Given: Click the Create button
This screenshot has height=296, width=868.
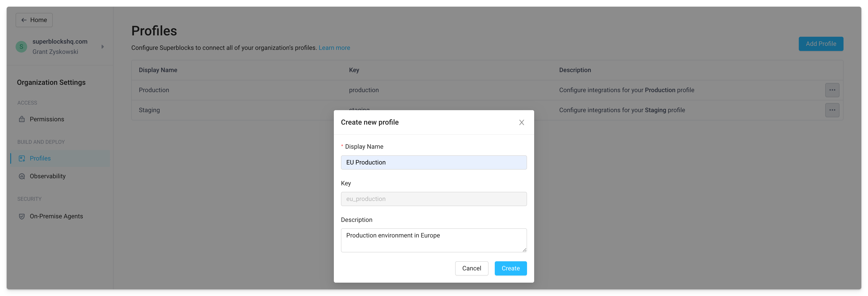Looking at the screenshot, I should pos(511,268).
